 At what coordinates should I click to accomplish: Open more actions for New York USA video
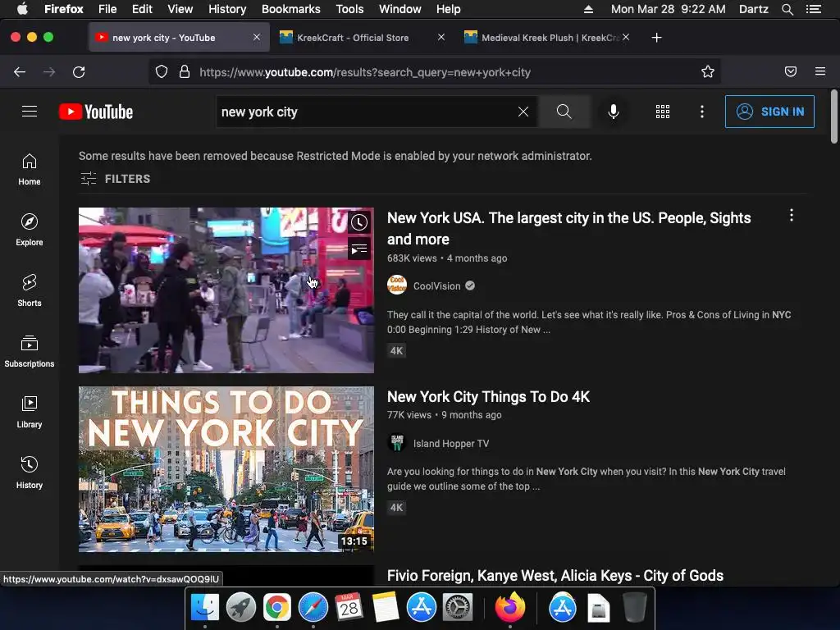[792, 216]
